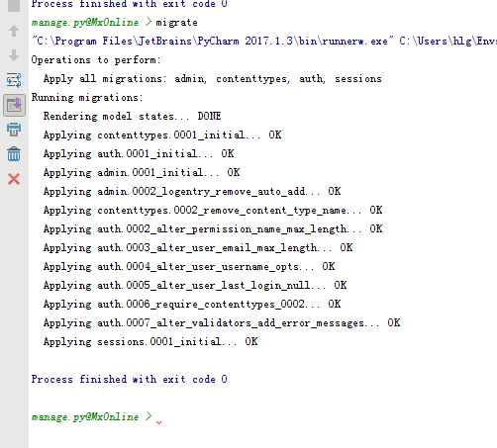497x448 pixels.
Task: Click 'auth.0003_alter_user_email_max_length' line
Action: click(198, 248)
